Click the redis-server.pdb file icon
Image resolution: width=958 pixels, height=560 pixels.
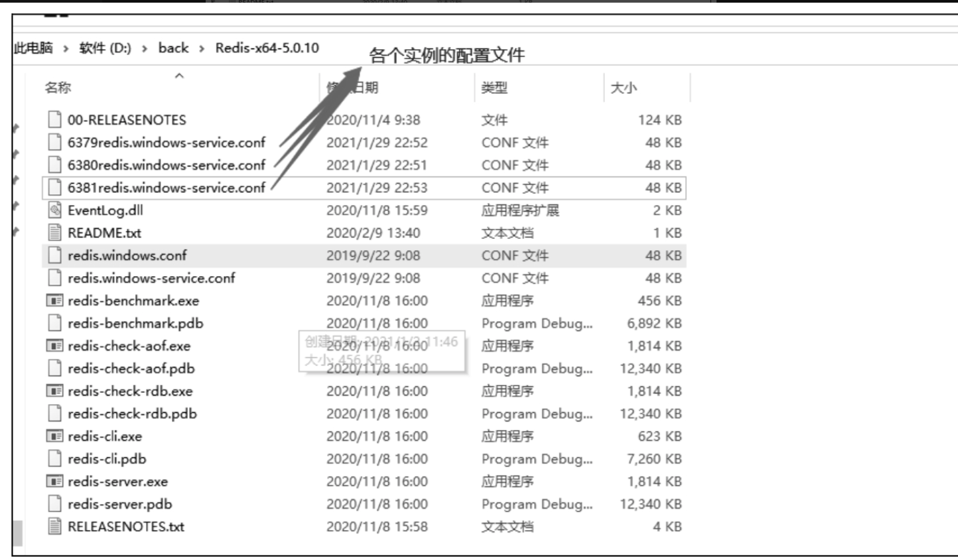point(54,504)
